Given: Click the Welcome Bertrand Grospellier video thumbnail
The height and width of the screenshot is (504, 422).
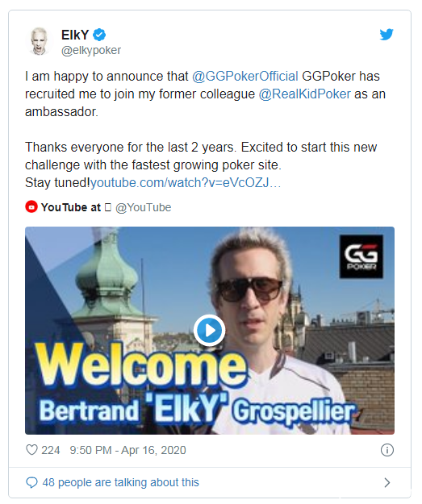Looking at the screenshot, I should tap(210, 331).
